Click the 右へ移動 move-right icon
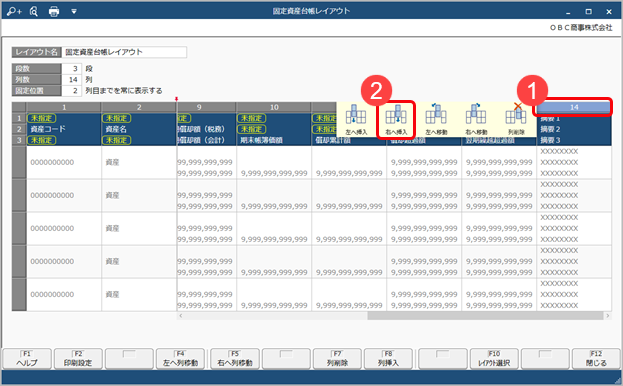623x386 pixels. 476,119
